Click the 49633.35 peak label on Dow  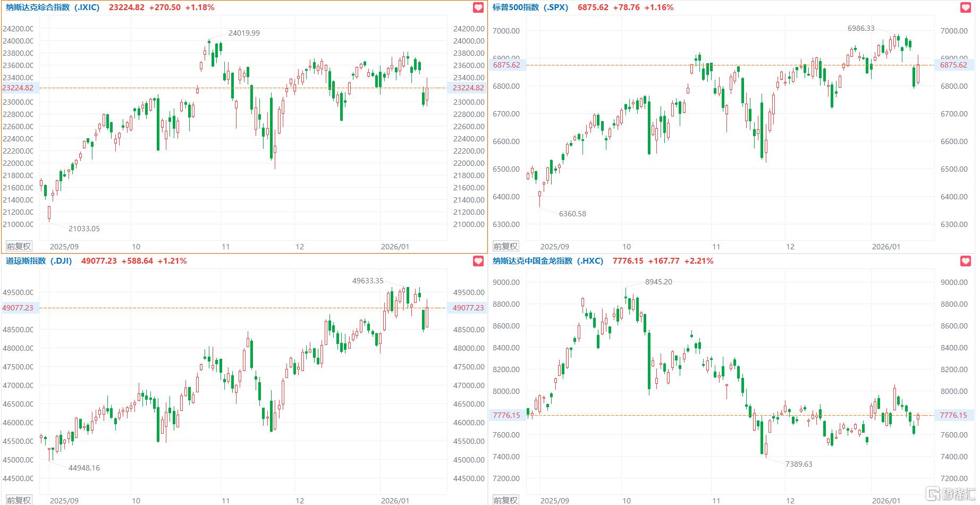tap(368, 281)
